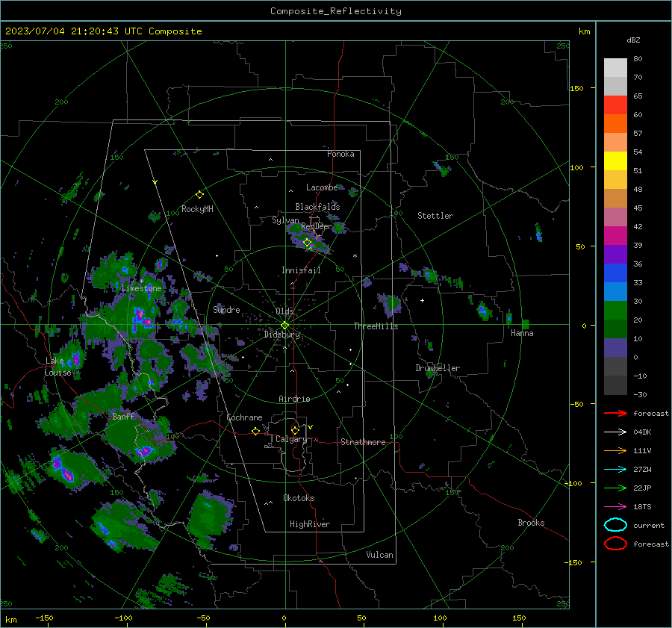672x628 pixels.
Task: Click the ThreeHills city label
Action: coord(376,326)
